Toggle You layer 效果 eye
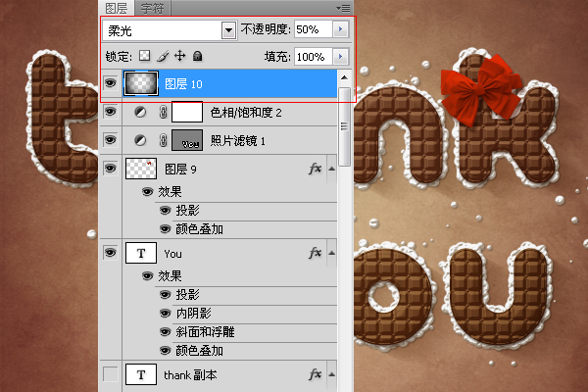 (147, 276)
